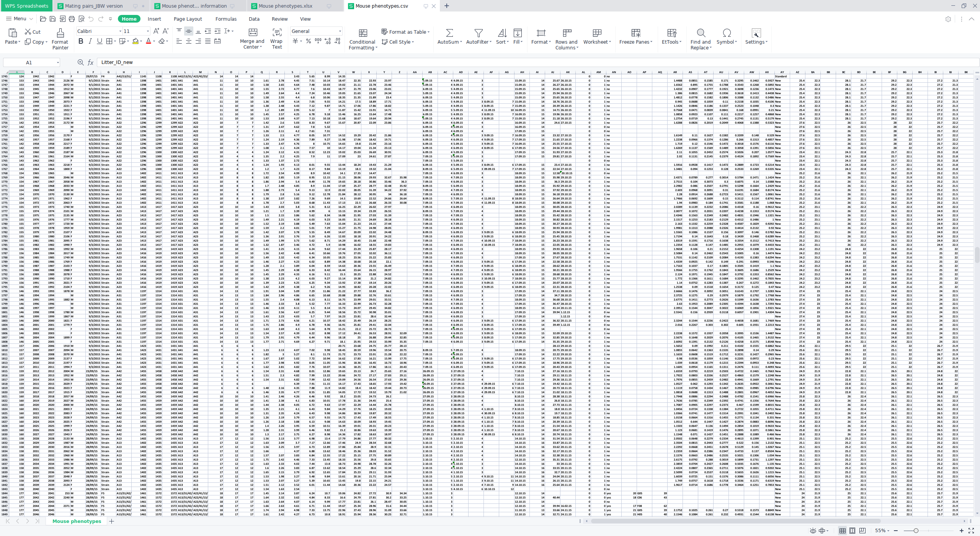
Task: Click the red font color swatch
Action: (149, 41)
